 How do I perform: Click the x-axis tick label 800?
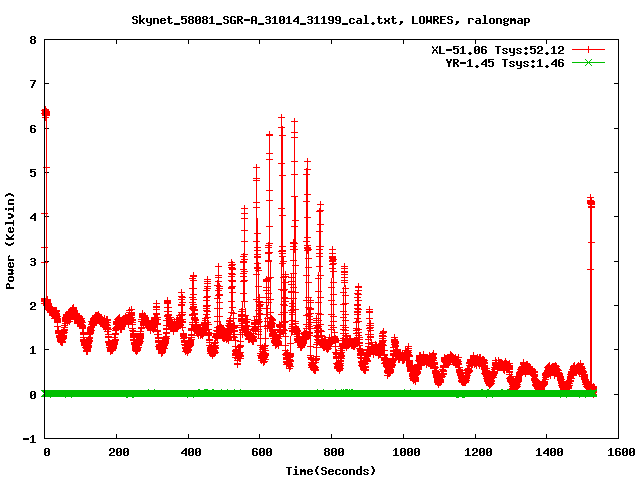(x=333, y=452)
